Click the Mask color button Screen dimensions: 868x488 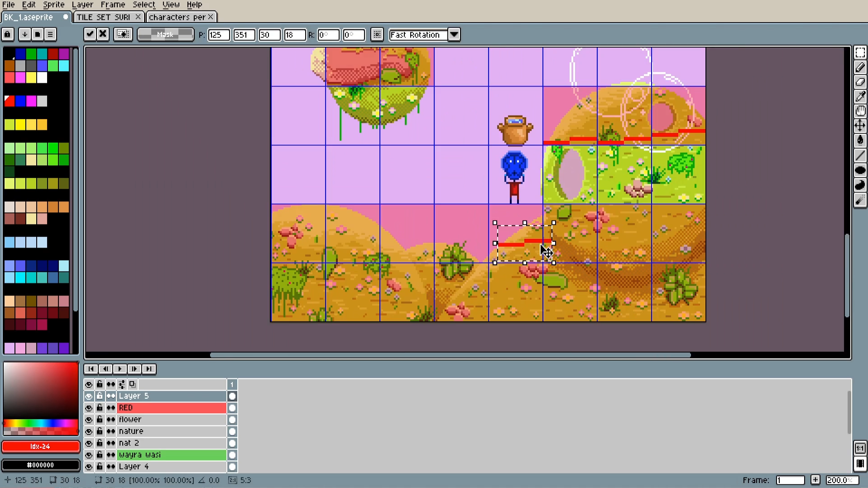click(165, 34)
